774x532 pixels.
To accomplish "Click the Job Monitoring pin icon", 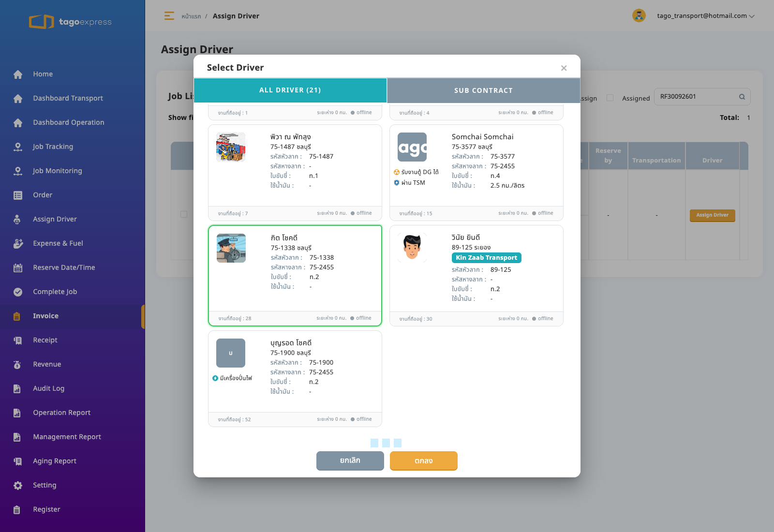I will click(x=18, y=171).
